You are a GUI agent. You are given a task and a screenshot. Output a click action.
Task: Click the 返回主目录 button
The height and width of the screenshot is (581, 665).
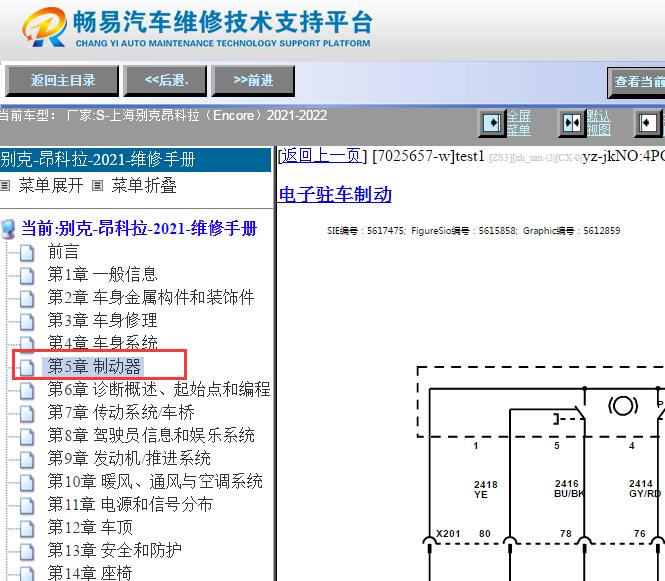click(x=62, y=81)
